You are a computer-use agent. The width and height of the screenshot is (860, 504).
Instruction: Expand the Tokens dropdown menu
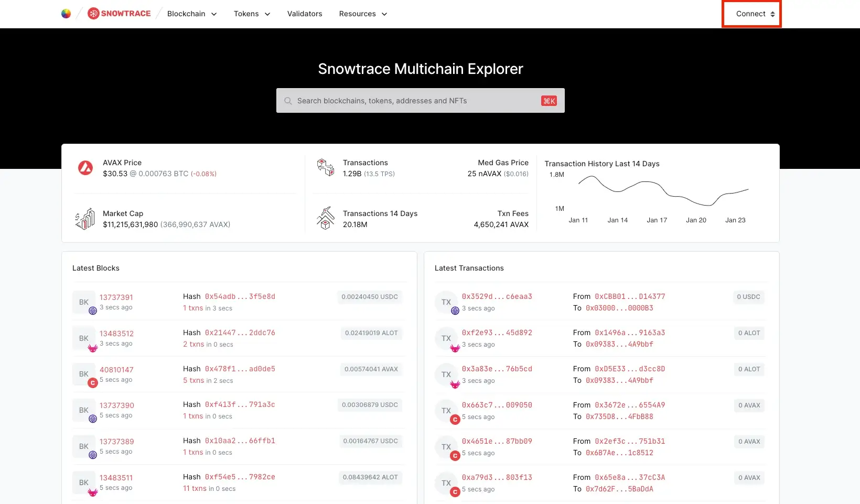point(252,14)
